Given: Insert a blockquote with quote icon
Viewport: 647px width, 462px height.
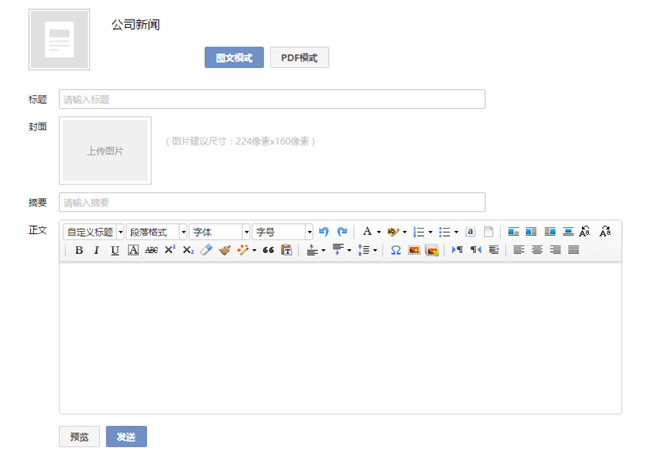Looking at the screenshot, I should pyautogui.click(x=268, y=250).
